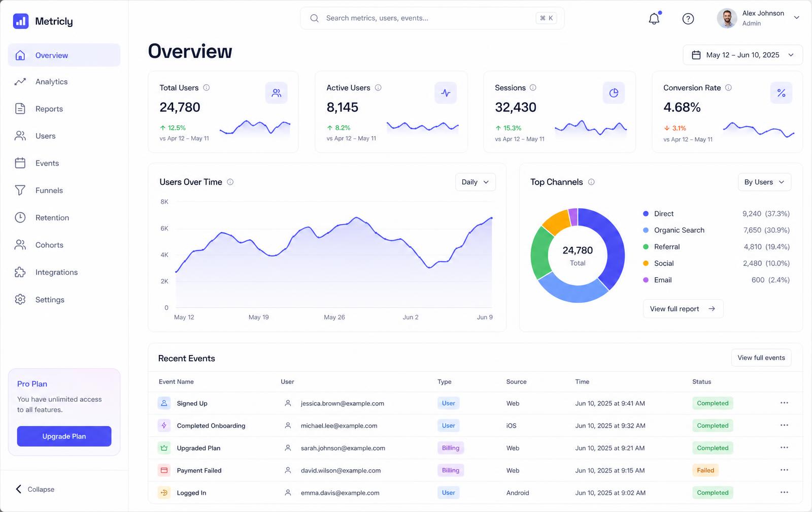Click the search metrics input field
The image size is (812, 512).
pos(432,18)
